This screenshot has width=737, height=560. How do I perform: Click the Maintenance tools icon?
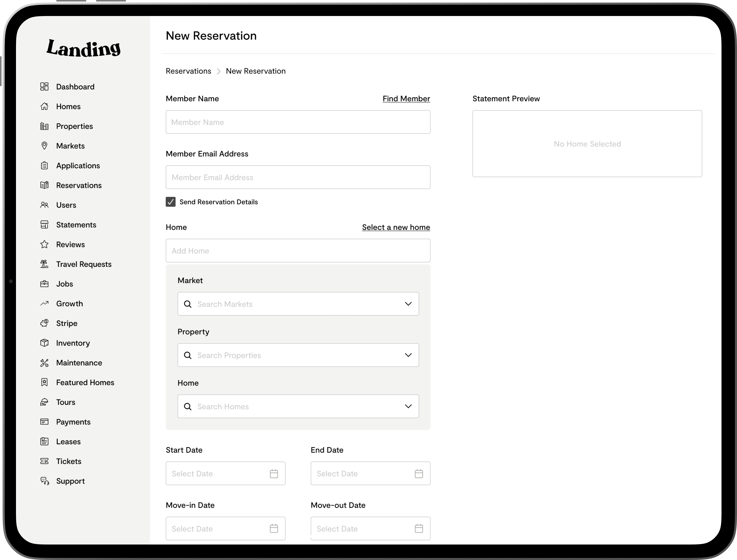[x=44, y=363]
